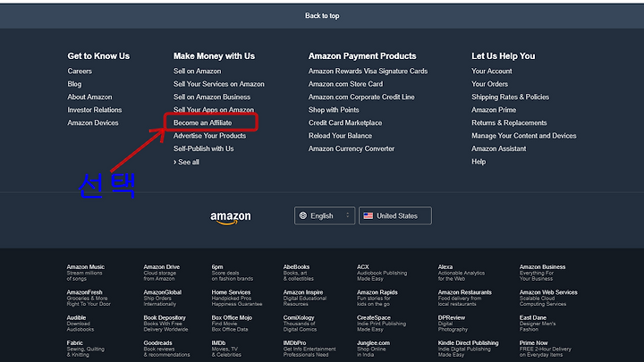Click Become an Affiliate link

tap(202, 122)
